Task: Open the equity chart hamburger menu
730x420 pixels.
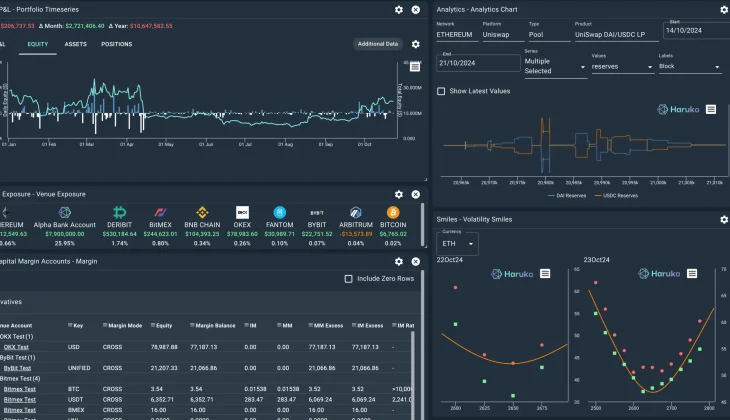Action: tap(415, 68)
